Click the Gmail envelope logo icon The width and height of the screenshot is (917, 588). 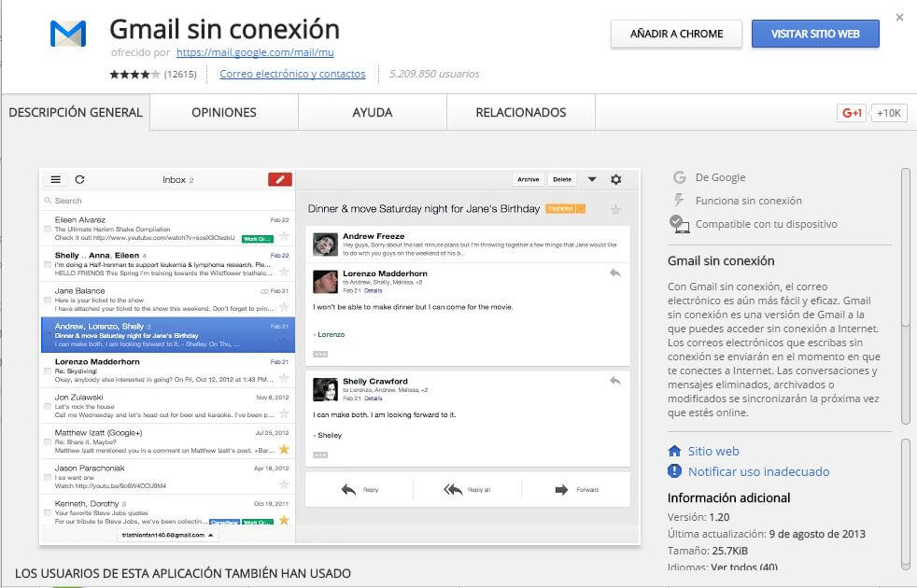[68, 34]
